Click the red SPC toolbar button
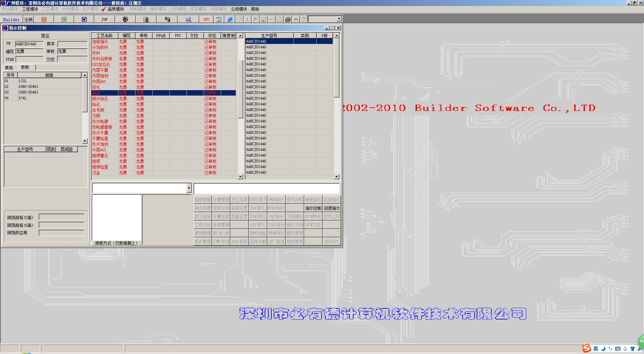Screen dimensions: 644x354 tap(206, 19)
